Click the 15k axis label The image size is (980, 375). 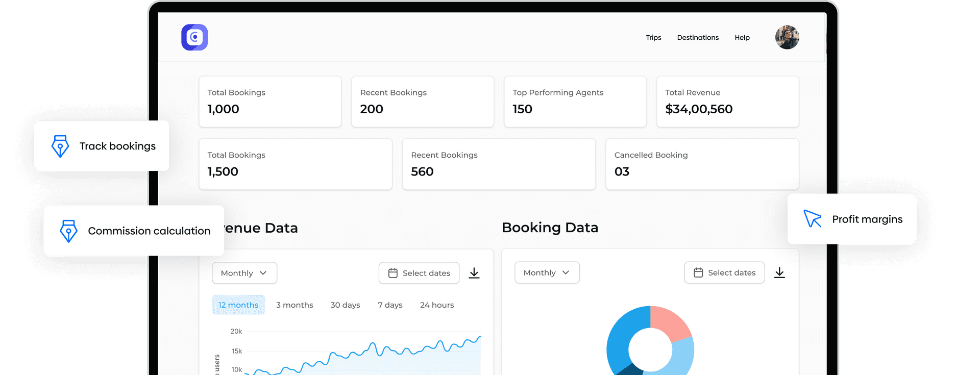[x=237, y=351]
